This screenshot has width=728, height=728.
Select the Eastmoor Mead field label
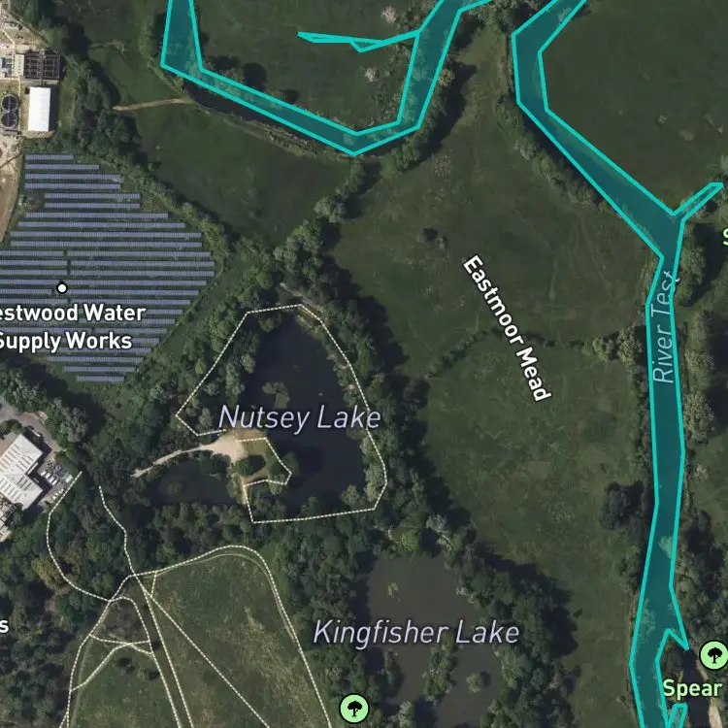tap(508, 328)
